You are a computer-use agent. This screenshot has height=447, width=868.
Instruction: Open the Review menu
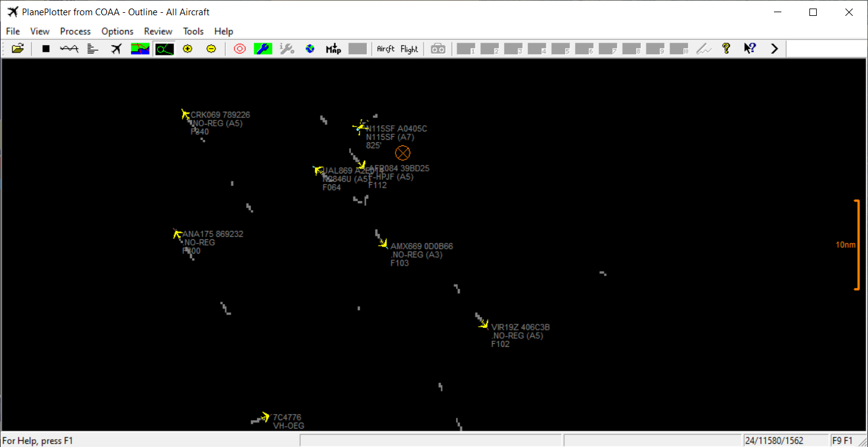click(x=158, y=31)
